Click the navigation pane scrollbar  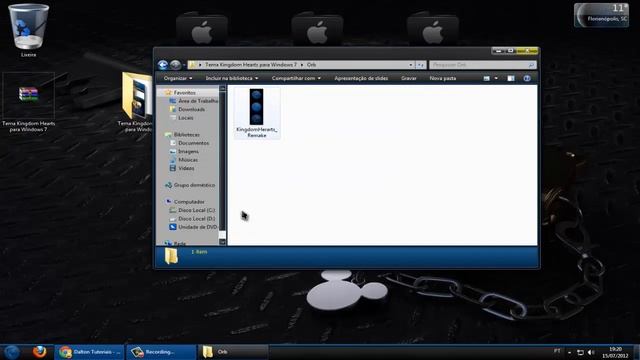tap(222, 164)
